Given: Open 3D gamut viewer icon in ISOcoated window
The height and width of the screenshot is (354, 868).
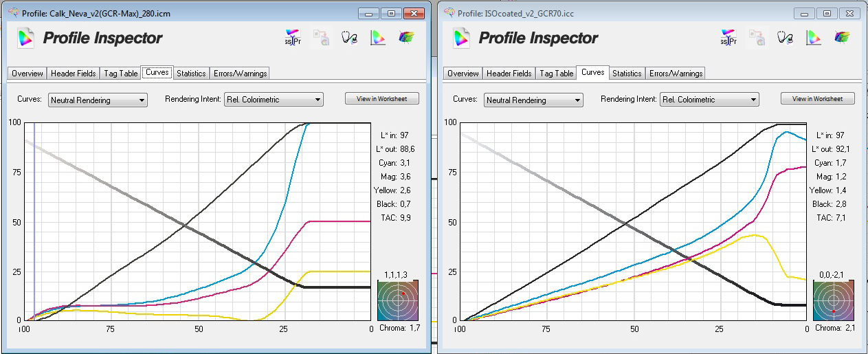Looking at the screenshot, I should pyautogui.click(x=843, y=38).
